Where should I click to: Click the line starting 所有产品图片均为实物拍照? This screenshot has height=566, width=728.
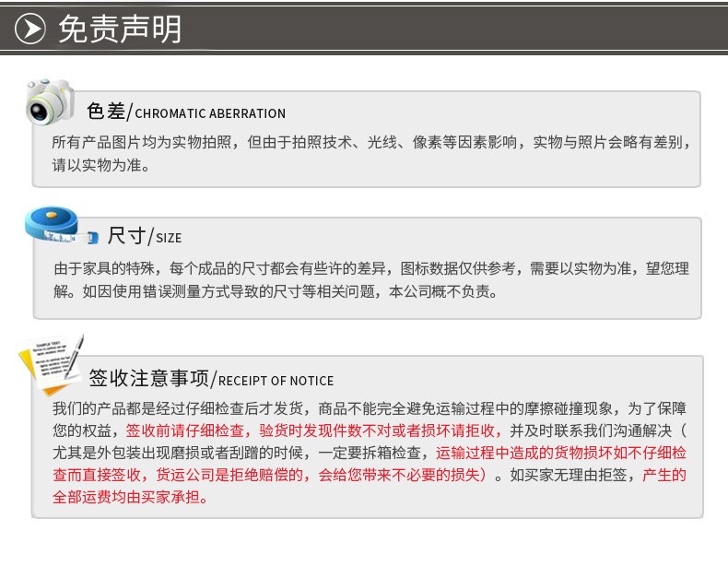[x=371, y=142]
